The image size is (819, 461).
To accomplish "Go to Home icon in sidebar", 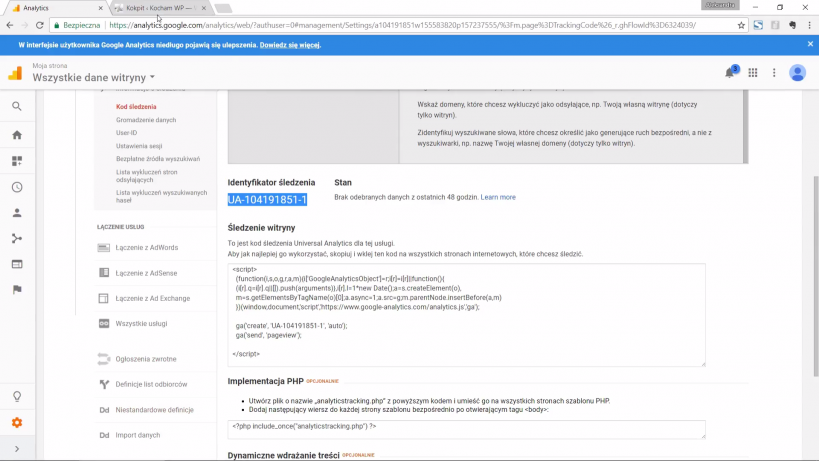I will [17, 135].
